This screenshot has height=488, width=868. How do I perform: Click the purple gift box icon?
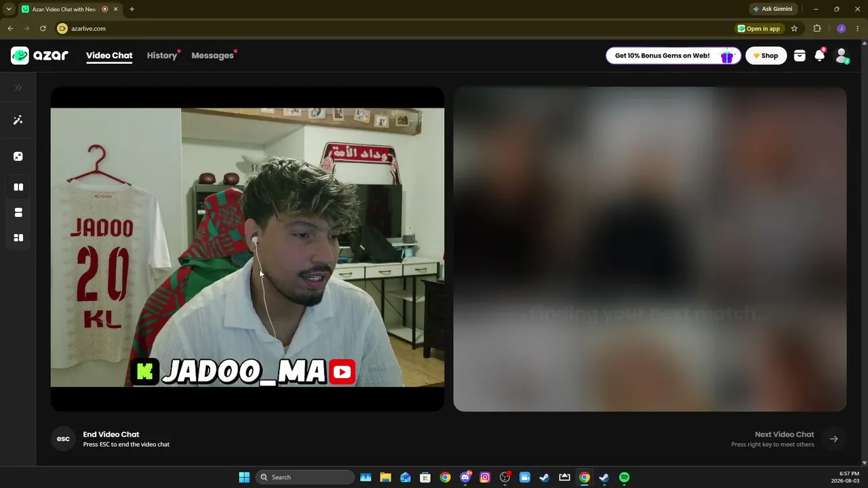pyautogui.click(x=727, y=56)
